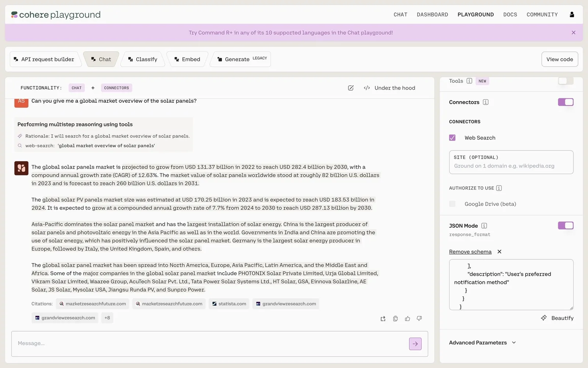Give thumbs down to the response
This screenshot has height=368, width=588.
(x=419, y=319)
